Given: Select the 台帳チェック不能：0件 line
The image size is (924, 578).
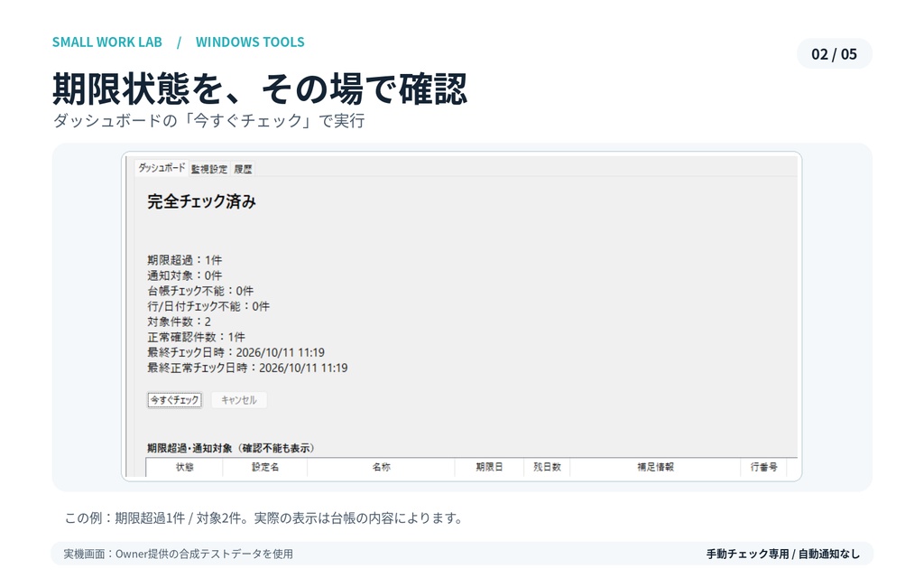Looking at the screenshot, I should [200, 291].
